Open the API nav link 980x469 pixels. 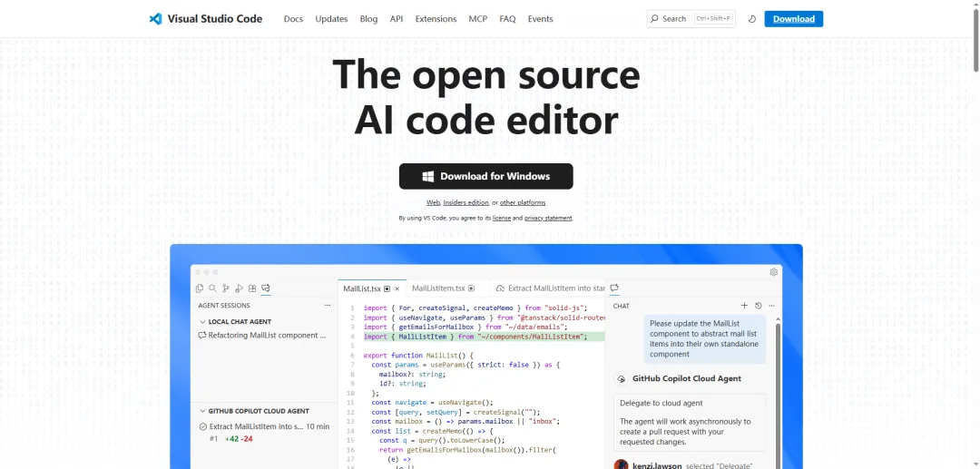point(397,19)
